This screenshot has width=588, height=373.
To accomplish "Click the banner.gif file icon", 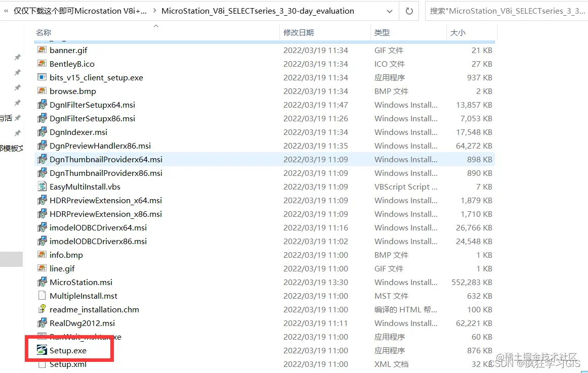I will pos(42,50).
